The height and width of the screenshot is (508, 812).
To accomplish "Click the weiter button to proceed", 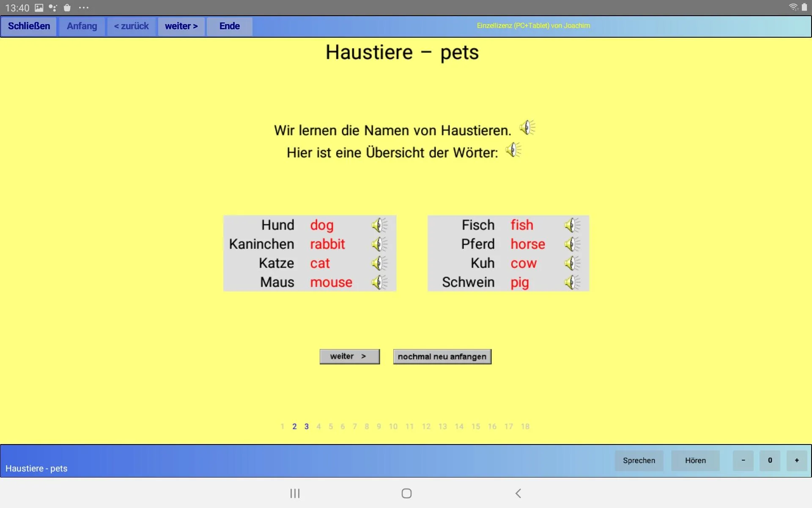I will 349,356.
